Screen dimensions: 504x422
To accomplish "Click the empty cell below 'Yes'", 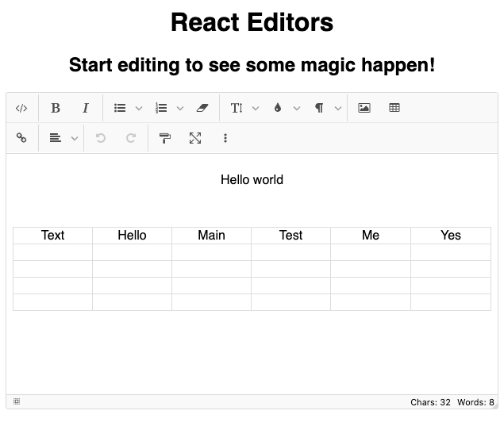I will pos(451,252).
